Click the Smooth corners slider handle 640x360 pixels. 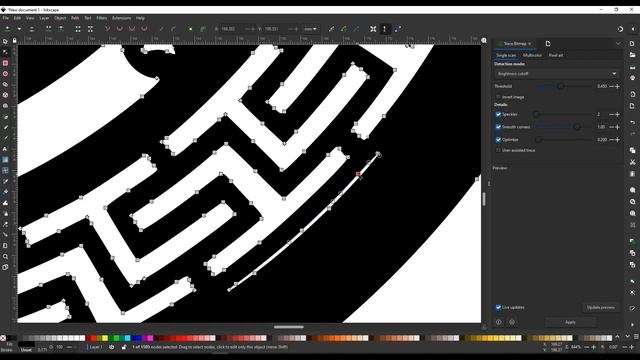coord(577,127)
